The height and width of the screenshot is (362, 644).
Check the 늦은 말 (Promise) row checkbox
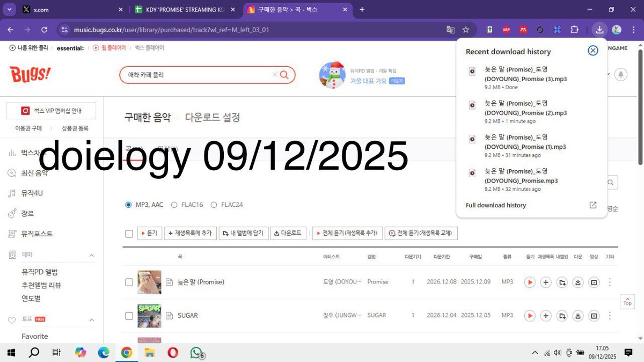coord(129,282)
